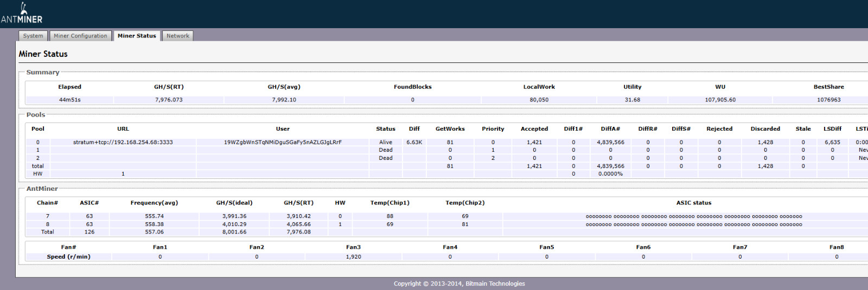The width and height of the screenshot is (868, 290).
Task: Click the first Dead pool status
Action: 386,150
